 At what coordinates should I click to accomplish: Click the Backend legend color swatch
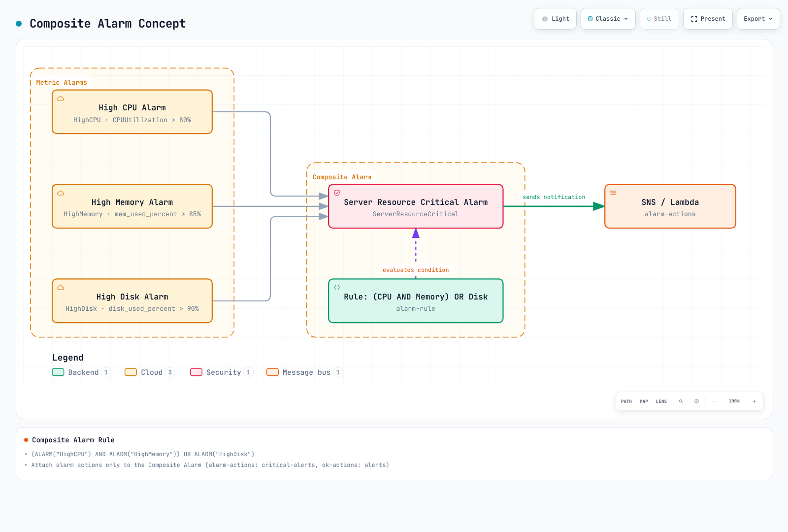58,372
